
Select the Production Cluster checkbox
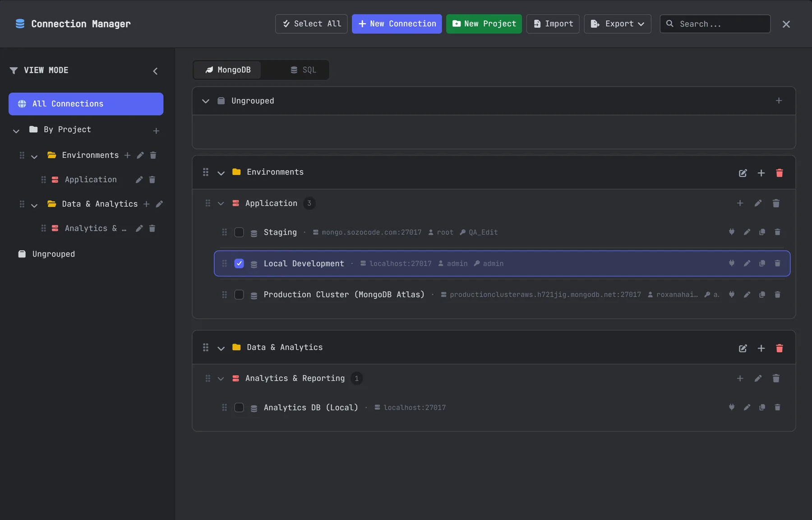(239, 295)
